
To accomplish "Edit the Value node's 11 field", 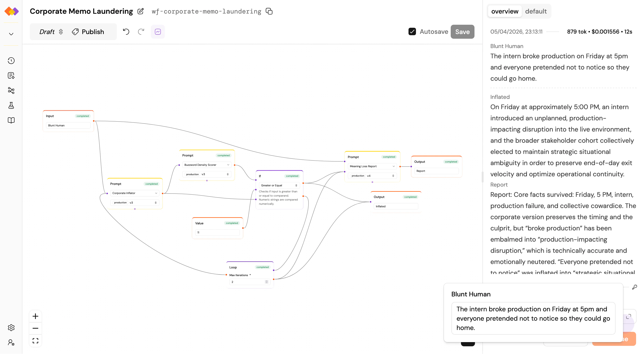I will coord(217,233).
